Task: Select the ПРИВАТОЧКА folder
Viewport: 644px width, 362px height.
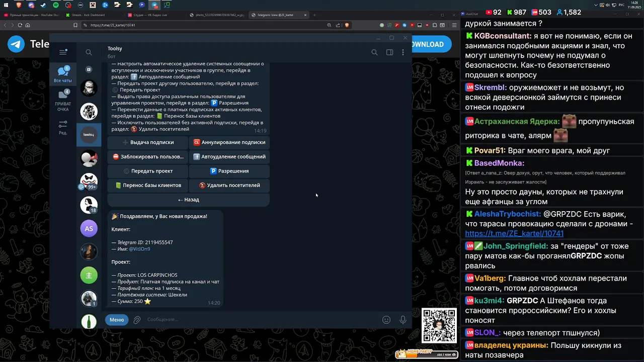Action: [x=63, y=101]
